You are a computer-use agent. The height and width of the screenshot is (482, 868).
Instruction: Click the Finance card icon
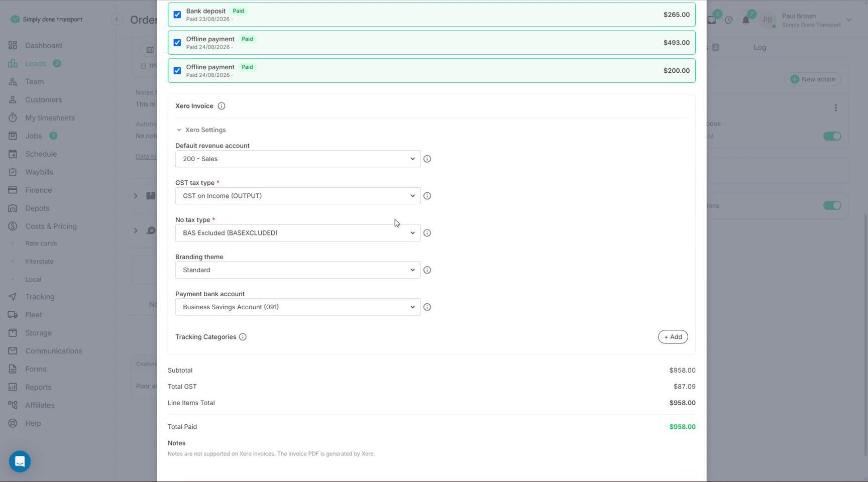coord(13,190)
